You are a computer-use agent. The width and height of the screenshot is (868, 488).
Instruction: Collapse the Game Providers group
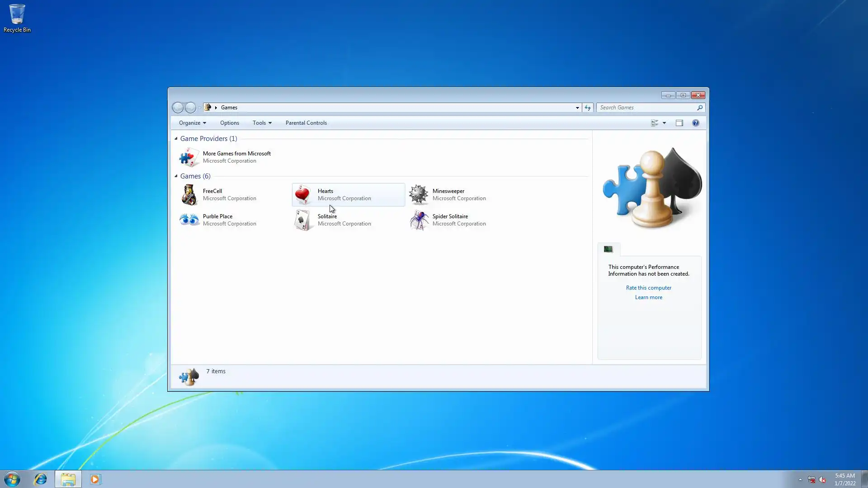click(176, 139)
